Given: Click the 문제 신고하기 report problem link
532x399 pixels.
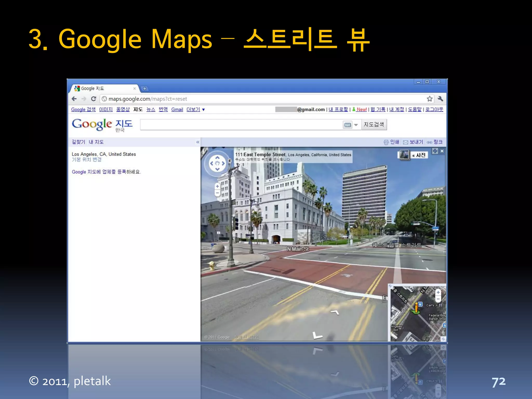Looking at the screenshot, I should [x=246, y=337].
